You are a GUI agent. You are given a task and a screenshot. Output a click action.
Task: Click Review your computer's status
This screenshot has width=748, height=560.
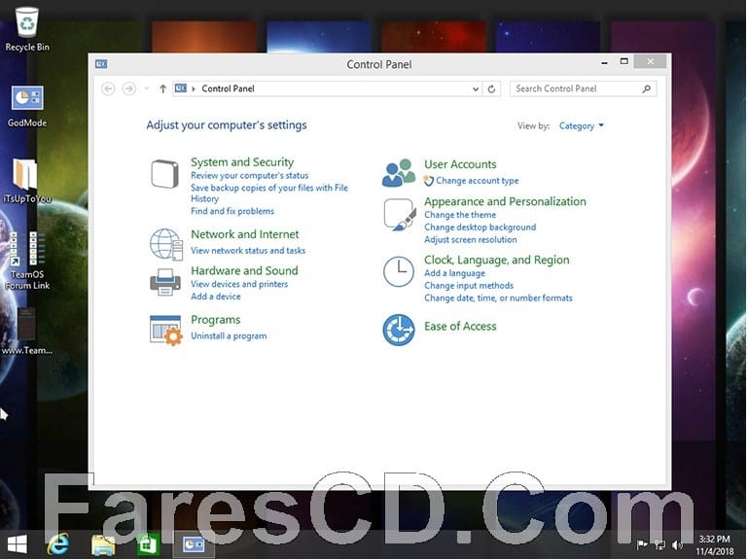249,176
